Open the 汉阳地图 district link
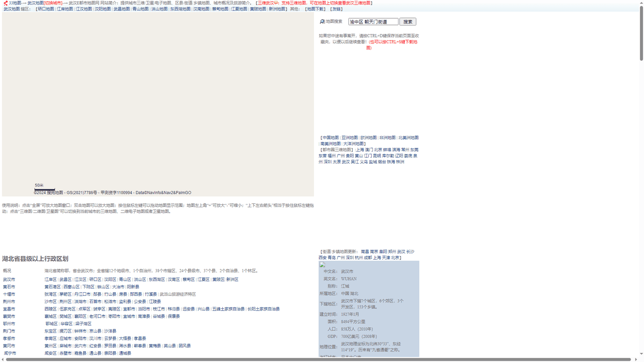This screenshot has width=644, height=362. pyautogui.click(x=102, y=9)
